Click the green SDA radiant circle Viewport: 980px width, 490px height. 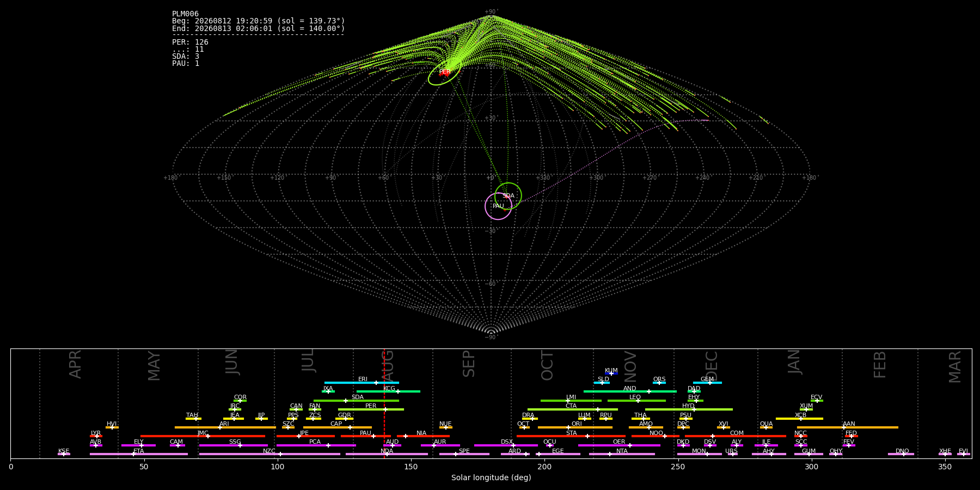(x=508, y=196)
